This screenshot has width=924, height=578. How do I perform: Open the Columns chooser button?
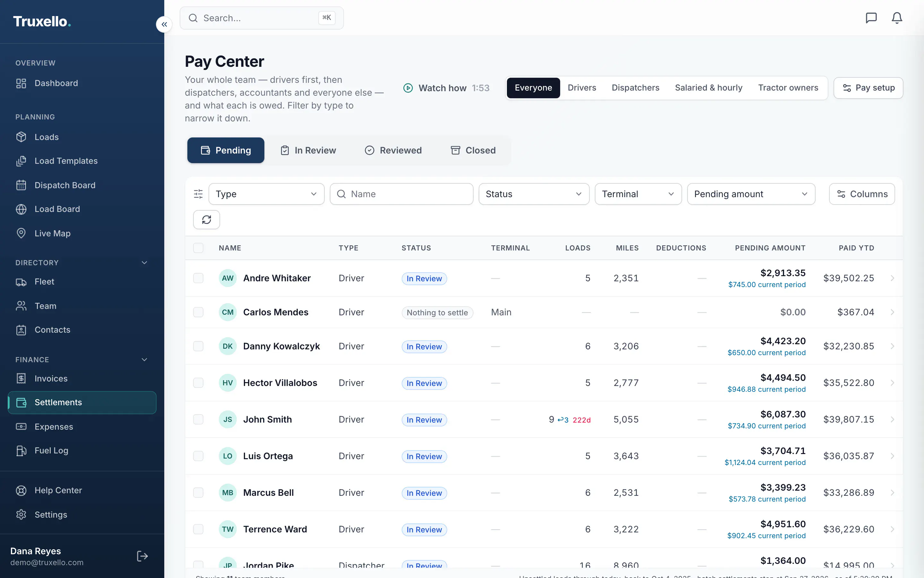pyautogui.click(x=862, y=194)
